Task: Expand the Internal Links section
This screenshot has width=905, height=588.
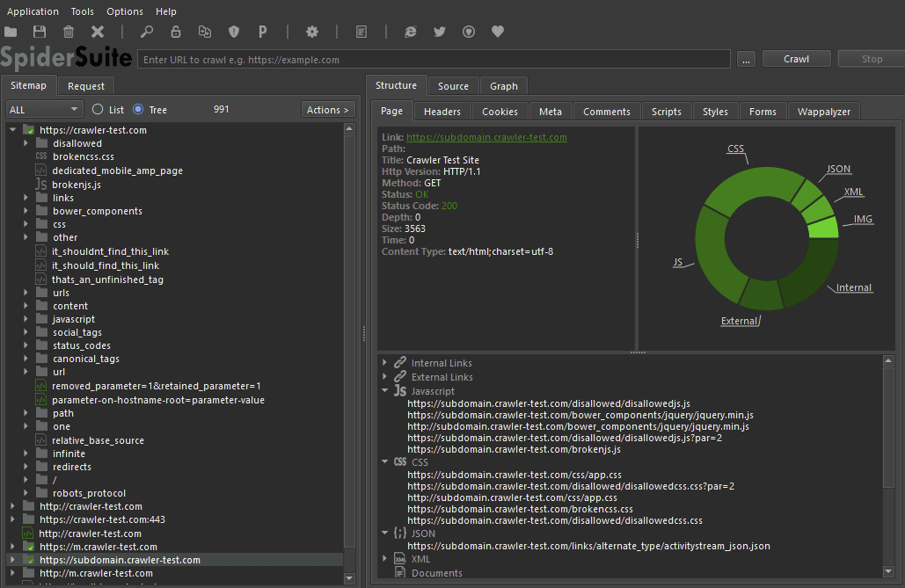Action: click(x=385, y=363)
